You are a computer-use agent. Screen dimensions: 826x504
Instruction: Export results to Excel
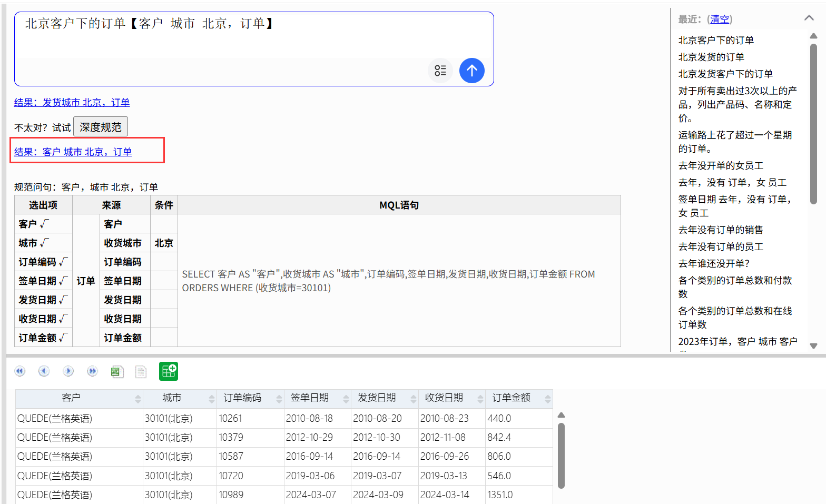117,372
